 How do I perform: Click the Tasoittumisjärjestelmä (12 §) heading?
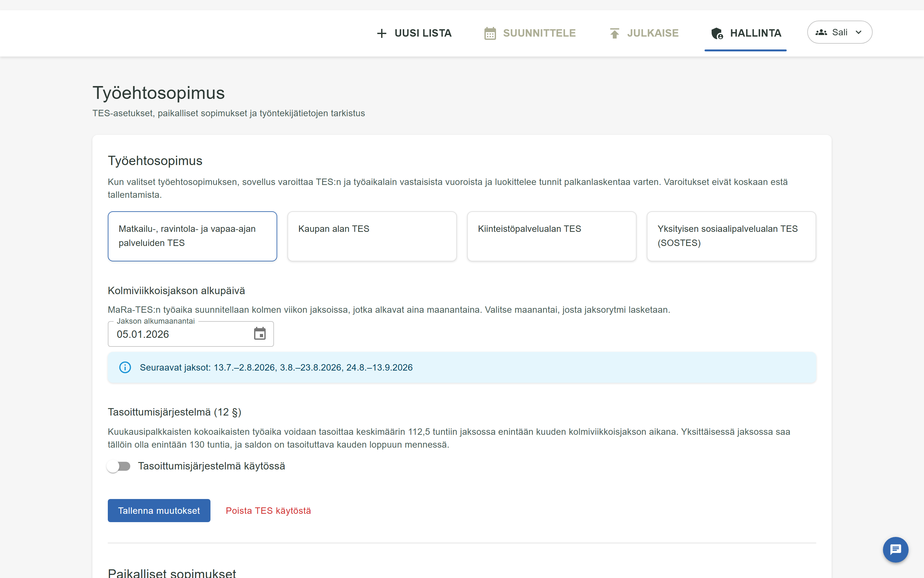tap(175, 412)
